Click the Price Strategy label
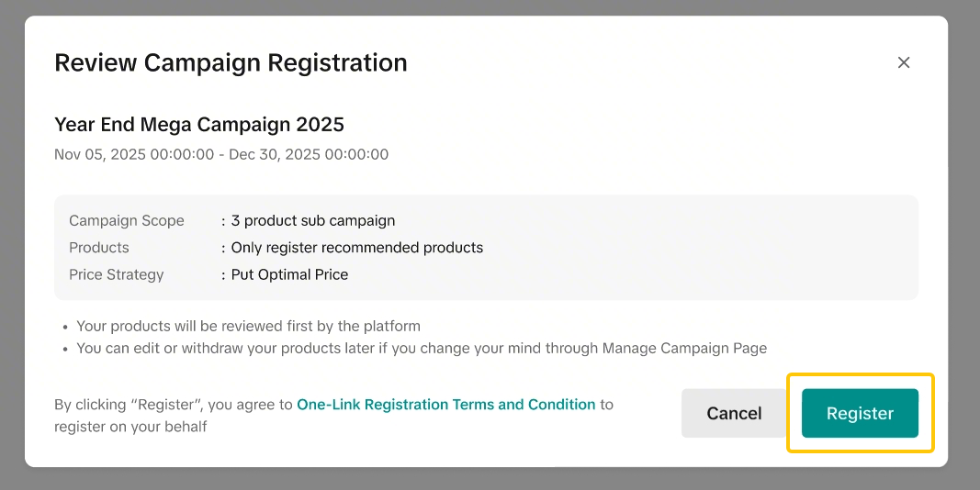 point(117,273)
